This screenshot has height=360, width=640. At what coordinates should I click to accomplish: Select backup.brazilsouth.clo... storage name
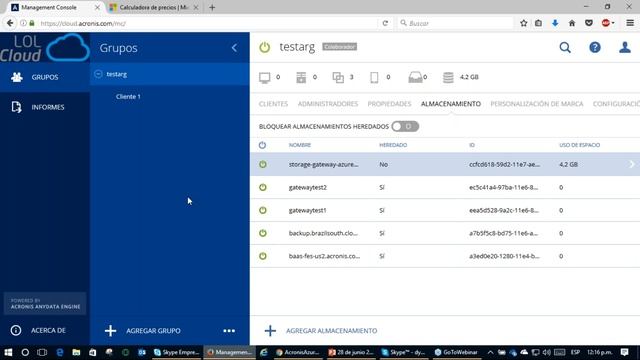pyautogui.click(x=323, y=233)
